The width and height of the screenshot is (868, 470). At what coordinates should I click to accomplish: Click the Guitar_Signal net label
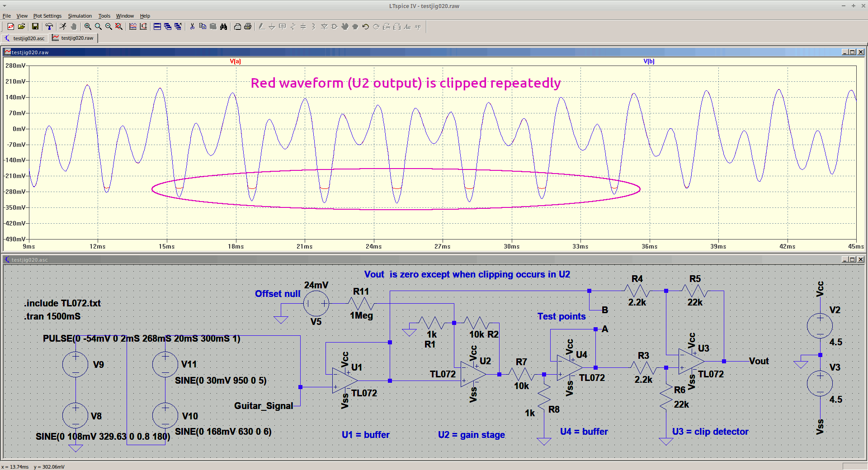264,406
